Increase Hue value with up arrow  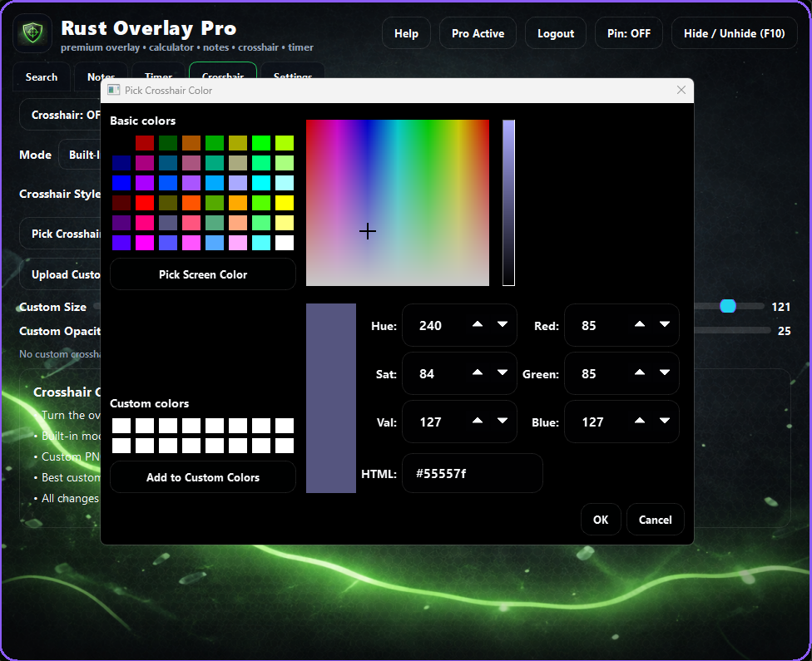click(478, 324)
